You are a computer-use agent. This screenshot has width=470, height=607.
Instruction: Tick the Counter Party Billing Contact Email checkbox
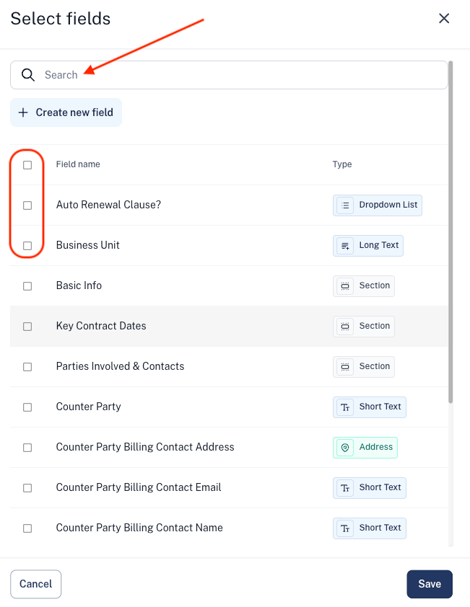tap(27, 488)
